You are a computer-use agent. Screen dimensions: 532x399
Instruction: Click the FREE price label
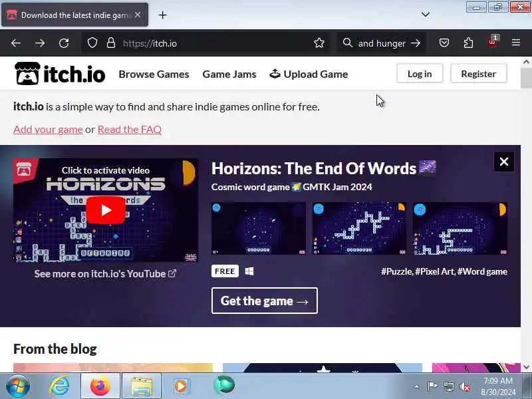click(x=225, y=271)
